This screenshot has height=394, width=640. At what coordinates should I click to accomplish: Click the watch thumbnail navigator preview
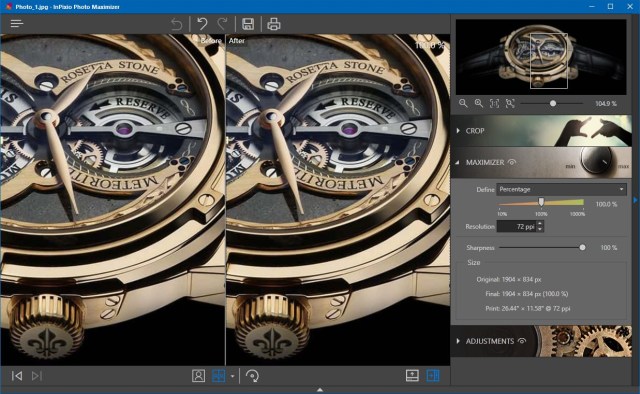(541, 57)
